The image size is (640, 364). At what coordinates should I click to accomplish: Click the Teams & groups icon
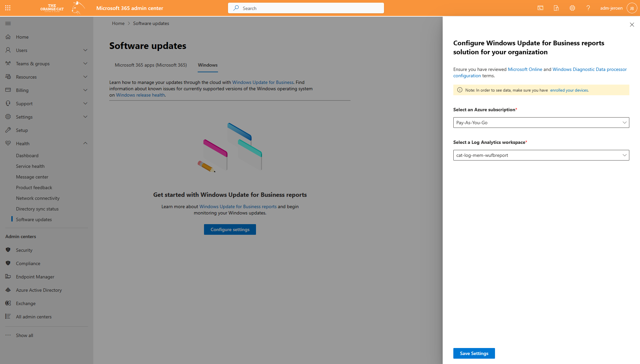tap(8, 64)
